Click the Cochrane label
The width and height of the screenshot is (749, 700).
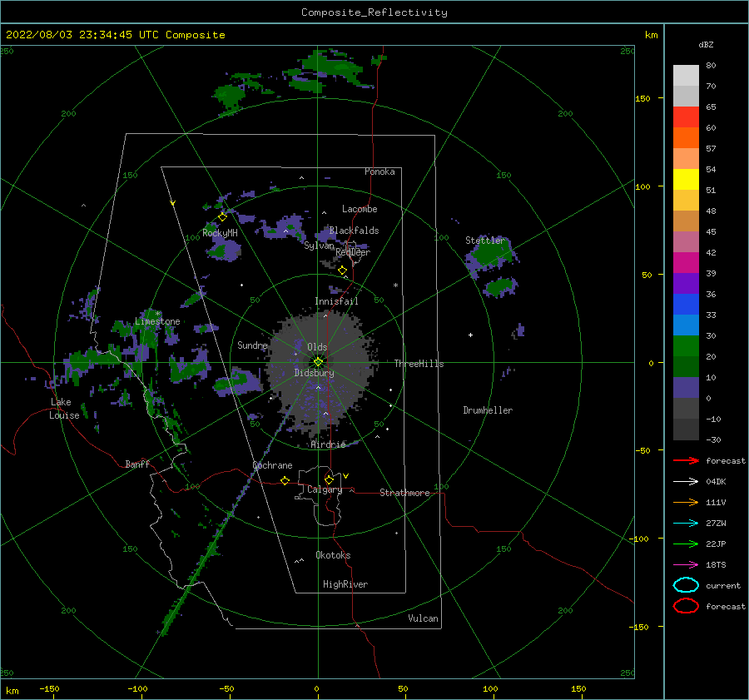[x=272, y=465]
